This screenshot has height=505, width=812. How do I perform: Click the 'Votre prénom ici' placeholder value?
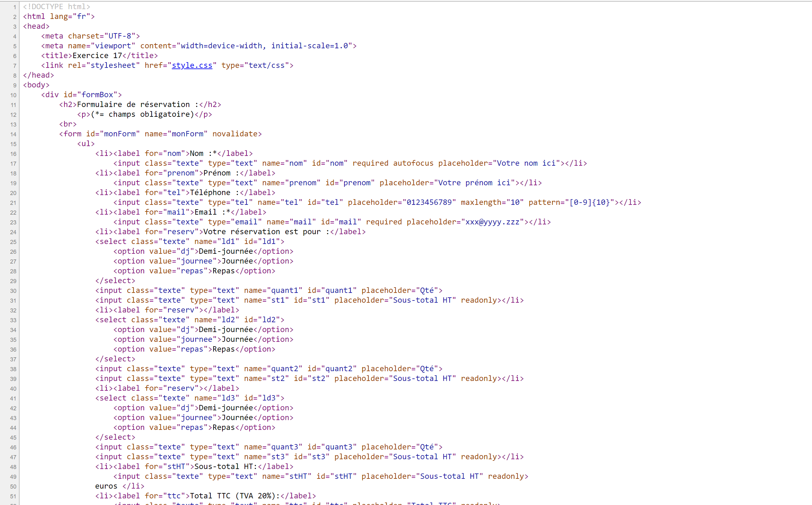(474, 183)
